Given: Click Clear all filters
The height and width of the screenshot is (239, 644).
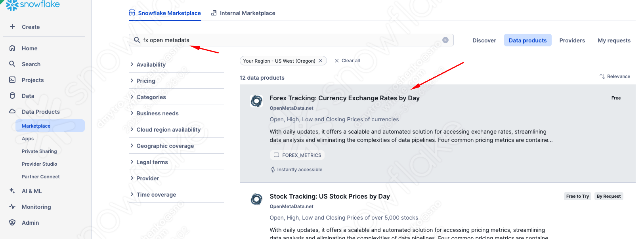Looking at the screenshot, I should [x=347, y=61].
